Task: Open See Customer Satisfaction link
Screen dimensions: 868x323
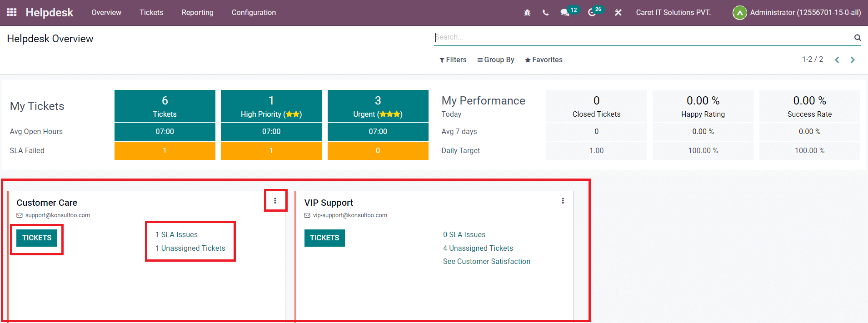Action: (487, 262)
